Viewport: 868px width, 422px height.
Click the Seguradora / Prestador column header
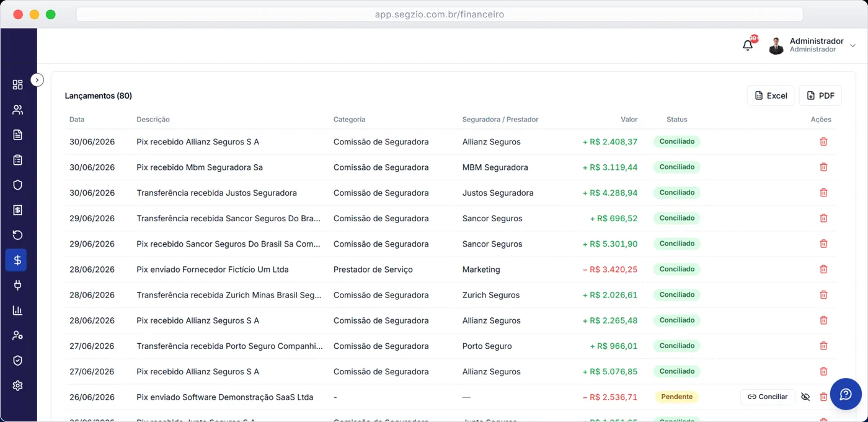[x=500, y=119]
